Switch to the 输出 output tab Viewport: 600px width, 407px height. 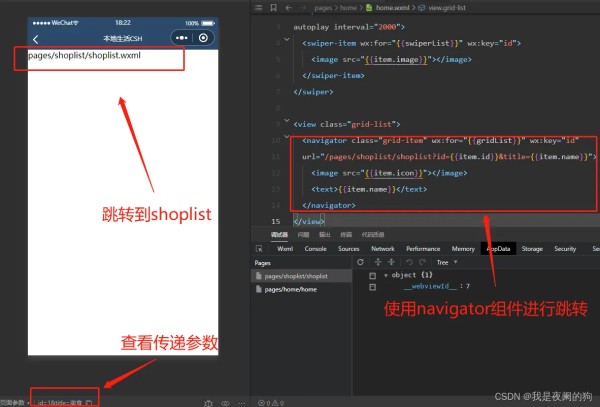point(324,234)
